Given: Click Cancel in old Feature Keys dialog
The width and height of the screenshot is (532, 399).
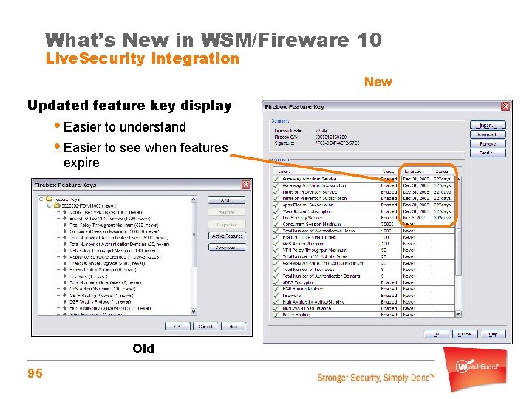Looking at the screenshot, I should click(x=205, y=327).
